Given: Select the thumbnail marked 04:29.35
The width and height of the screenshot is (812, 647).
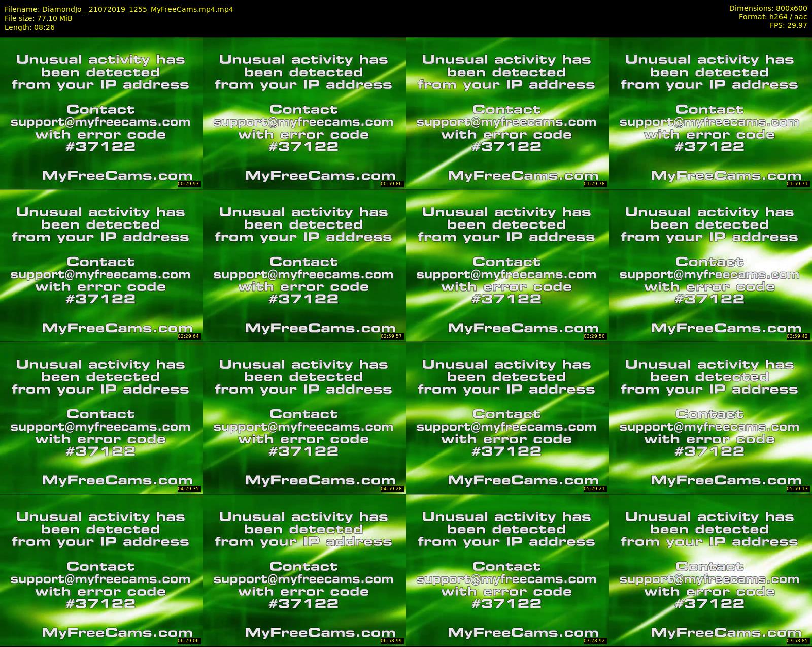Looking at the screenshot, I should [x=101, y=417].
